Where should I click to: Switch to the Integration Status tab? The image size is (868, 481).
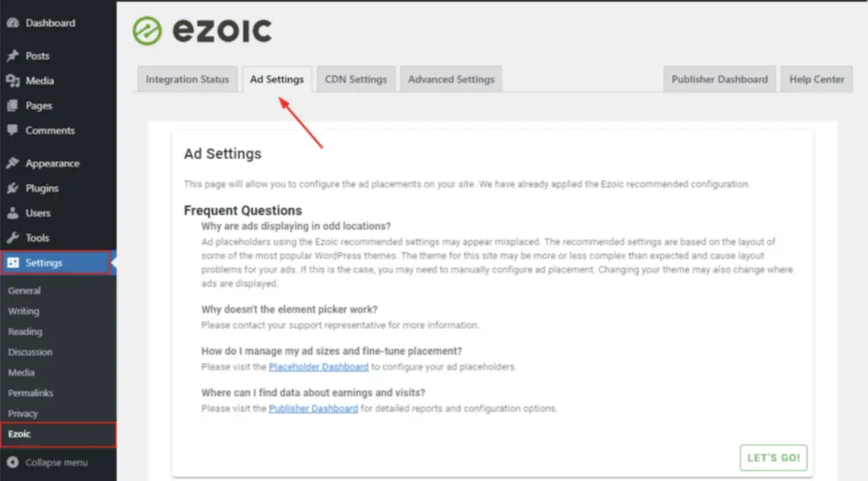pyautogui.click(x=187, y=79)
